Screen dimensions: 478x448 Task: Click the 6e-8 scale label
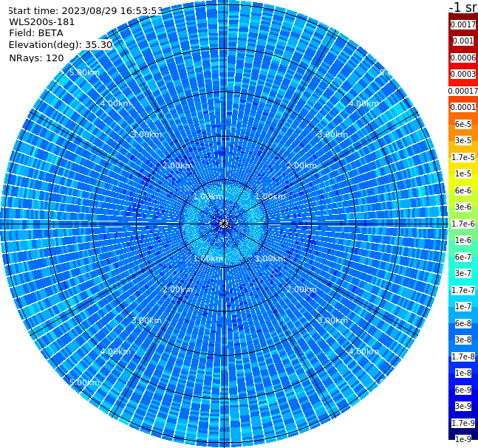coord(463,323)
